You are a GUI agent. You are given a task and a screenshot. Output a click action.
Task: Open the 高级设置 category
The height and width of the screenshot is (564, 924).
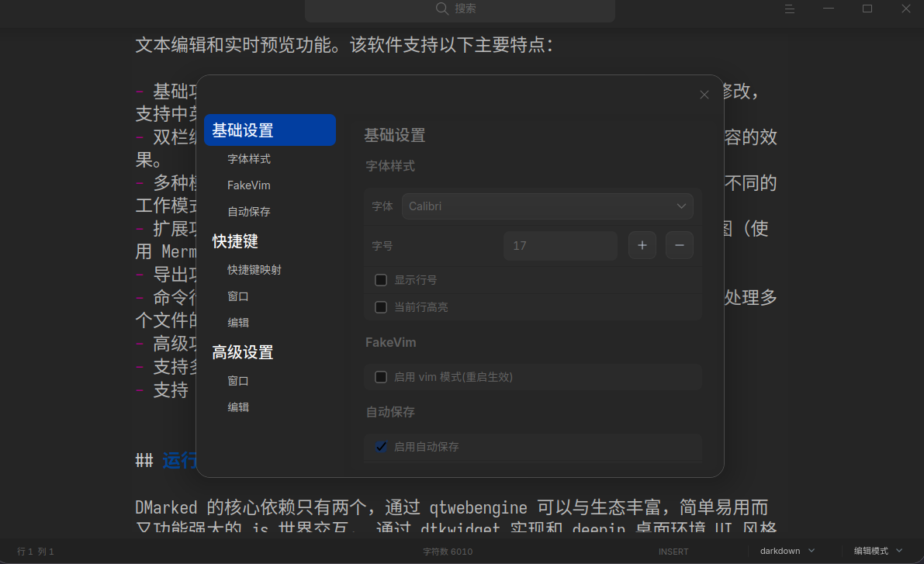(243, 352)
